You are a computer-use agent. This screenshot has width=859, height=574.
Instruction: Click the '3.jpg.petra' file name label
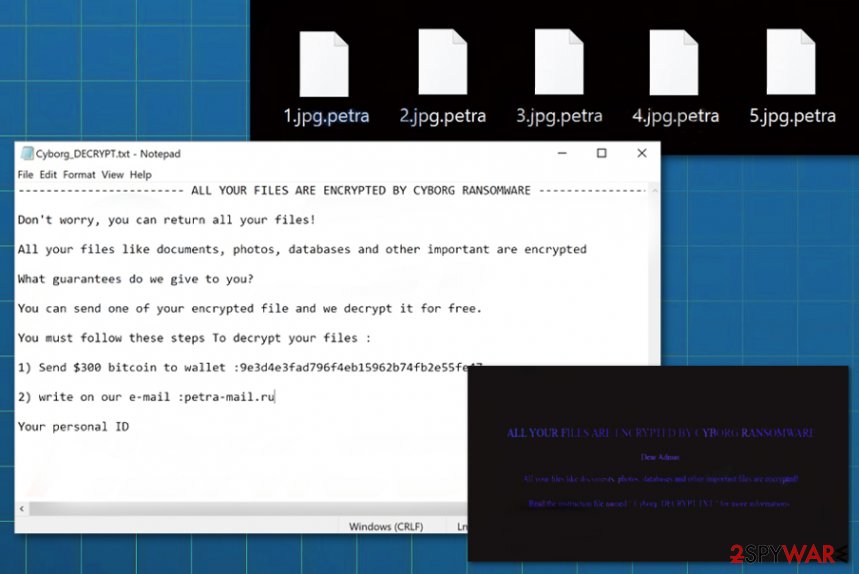point(559,116)
